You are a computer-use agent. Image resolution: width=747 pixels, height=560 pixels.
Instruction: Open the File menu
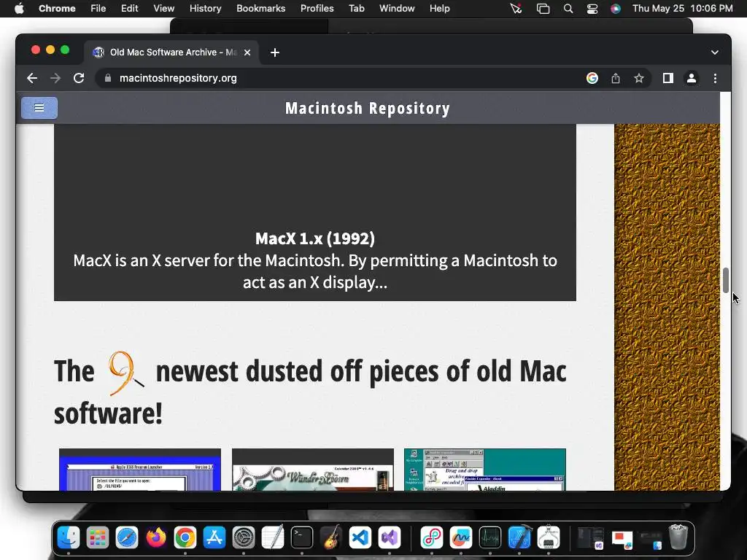pyautogui.click(x=98, y=9)
